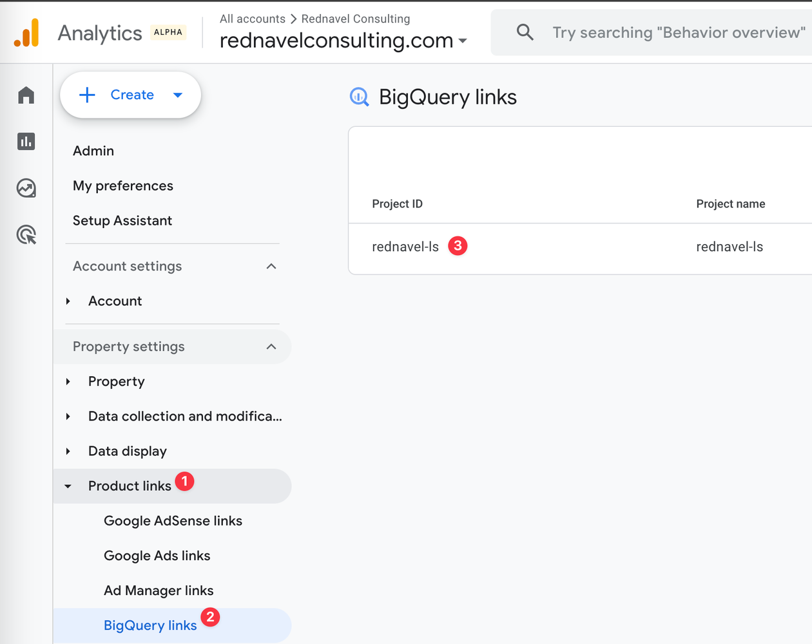Click the Analytics product title
812x644 pixels.
100,33
